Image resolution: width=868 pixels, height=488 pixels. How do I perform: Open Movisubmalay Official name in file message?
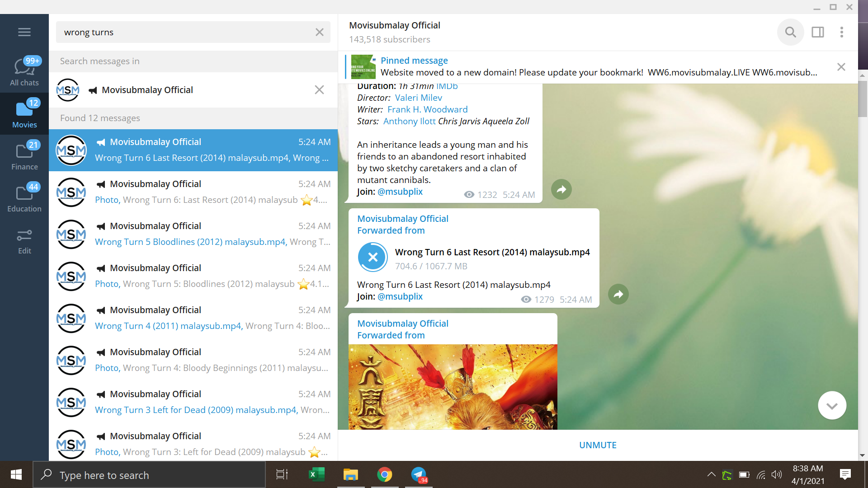coord(403,219)
